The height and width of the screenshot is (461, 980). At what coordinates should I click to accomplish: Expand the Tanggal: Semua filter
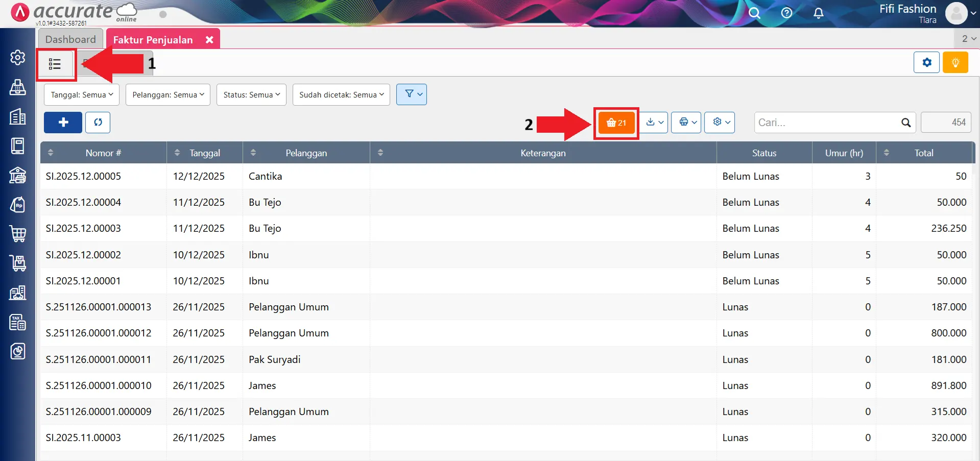pyautogui.click(x=82, y=95)
